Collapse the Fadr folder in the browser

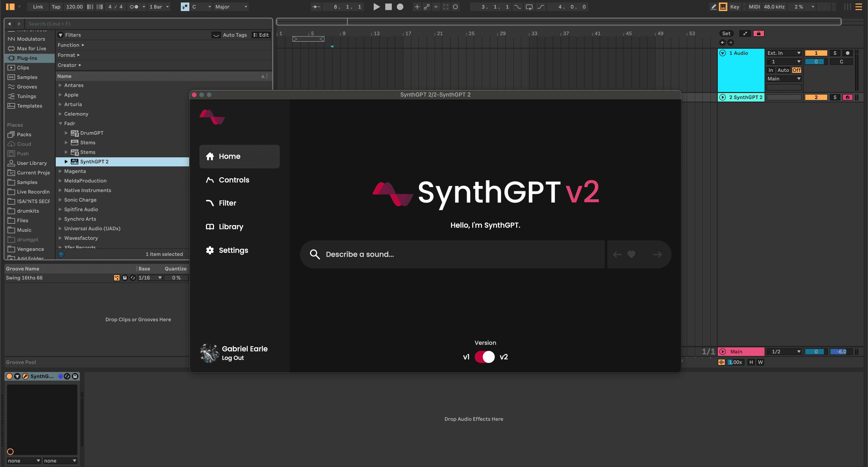60,123
